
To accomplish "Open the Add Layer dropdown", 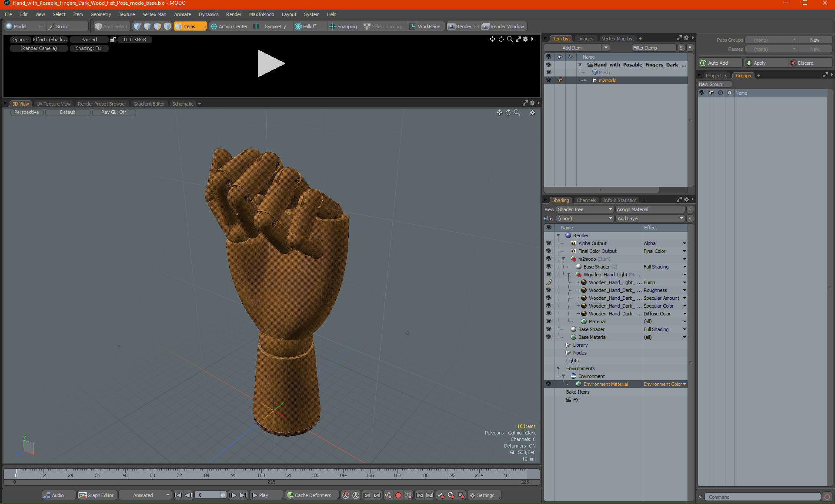I will coord(650,219).
